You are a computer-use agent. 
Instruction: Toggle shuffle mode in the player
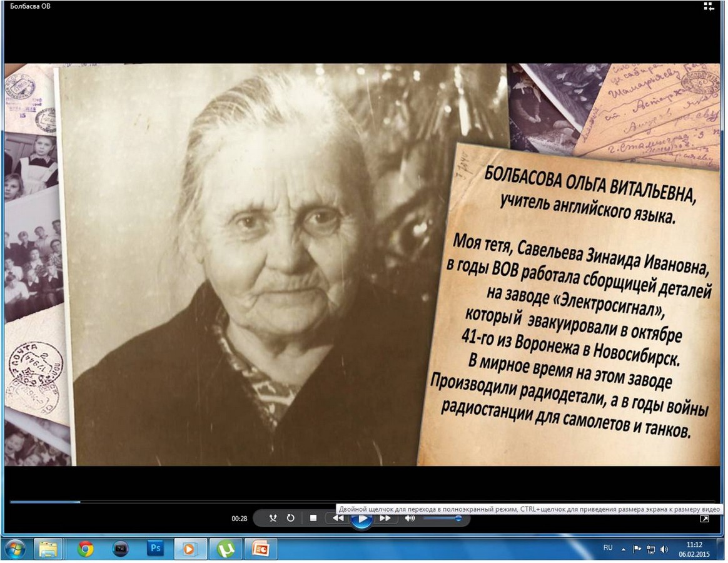(x=273, y=518)
